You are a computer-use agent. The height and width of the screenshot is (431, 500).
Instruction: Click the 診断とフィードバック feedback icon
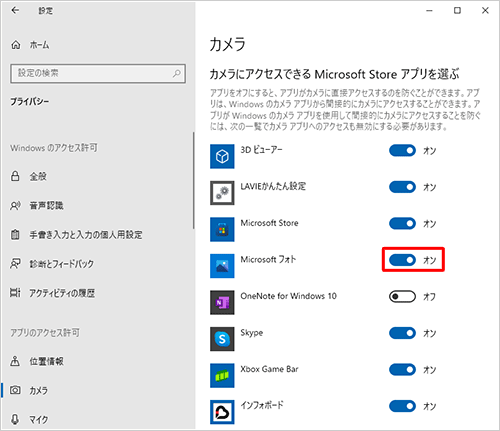[x=15, y=264]
